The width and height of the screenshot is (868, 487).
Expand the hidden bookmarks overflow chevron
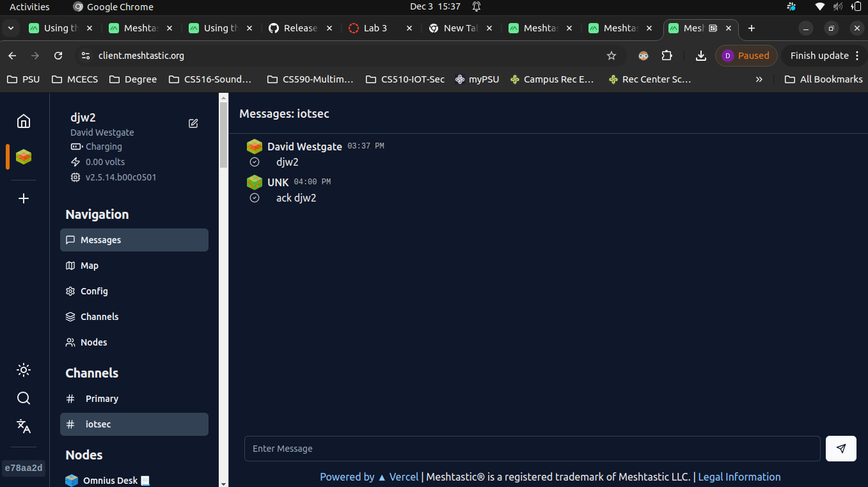click(x=759, y=79)
